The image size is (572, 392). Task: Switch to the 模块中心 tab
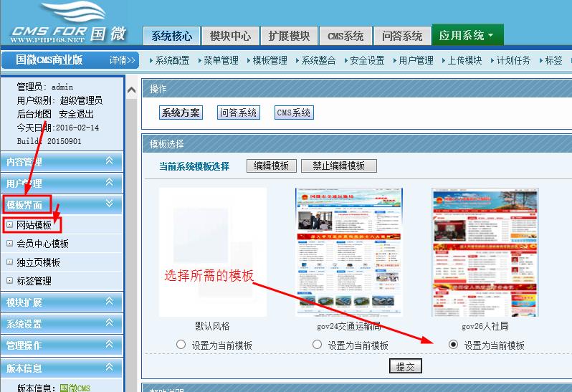click(x=230, y=35)
